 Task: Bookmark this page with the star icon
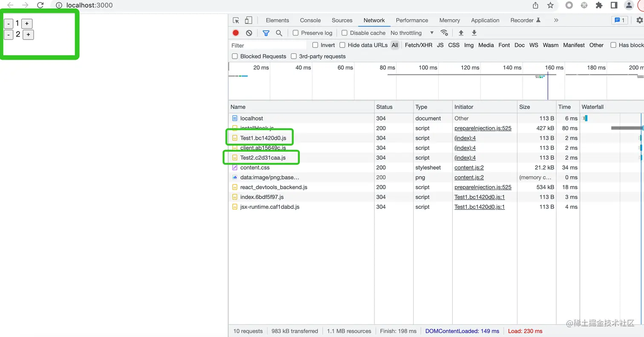tap(550, 5)
